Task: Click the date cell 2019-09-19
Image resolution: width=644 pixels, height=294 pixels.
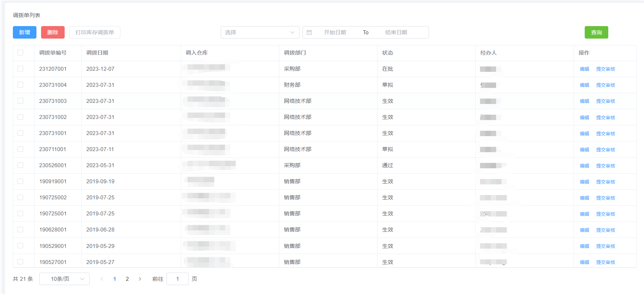Action: coord(100,181)
